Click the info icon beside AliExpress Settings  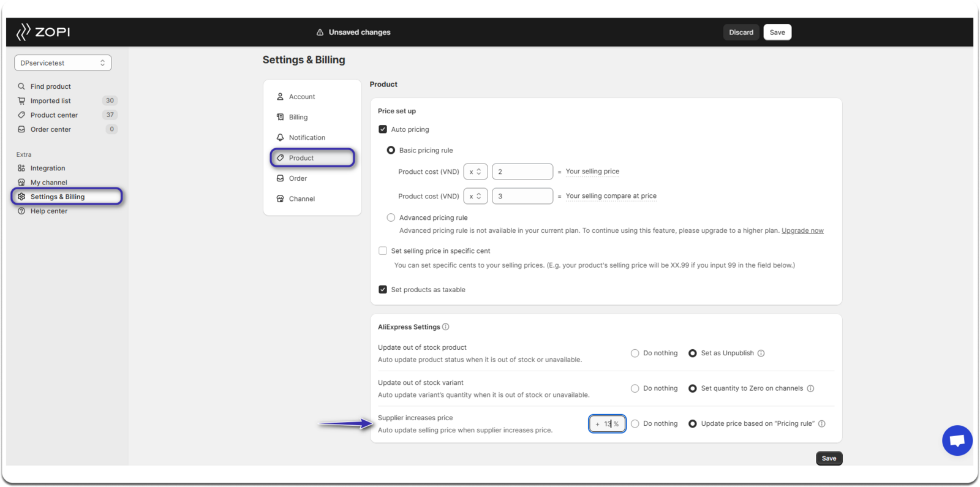445,327
